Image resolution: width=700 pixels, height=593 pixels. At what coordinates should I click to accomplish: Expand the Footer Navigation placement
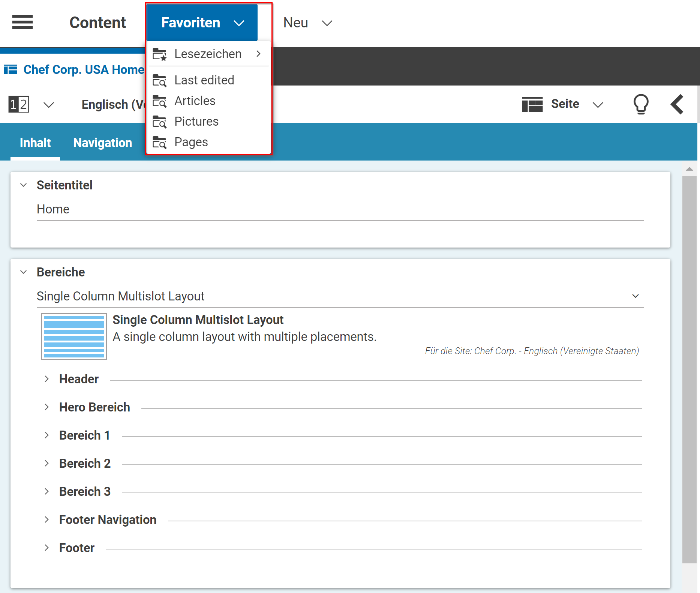point(46,519)
